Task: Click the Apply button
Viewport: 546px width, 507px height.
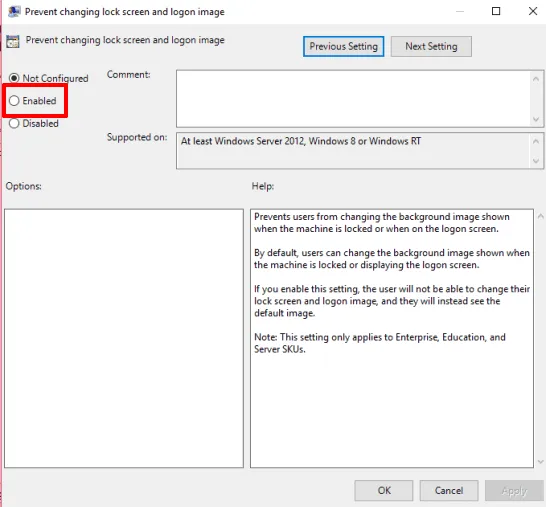Action: pos(514,490)
